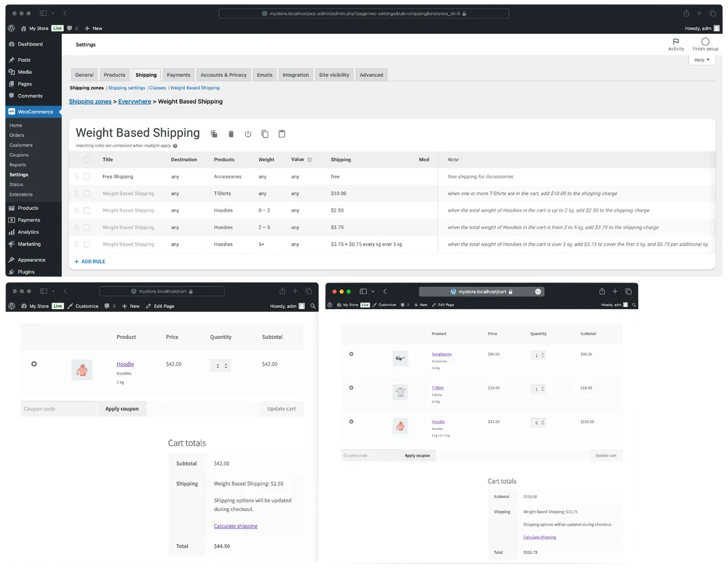
Task: Expand sidebar dropdown arrow in right cart window
Action: (x=373, y=292)
